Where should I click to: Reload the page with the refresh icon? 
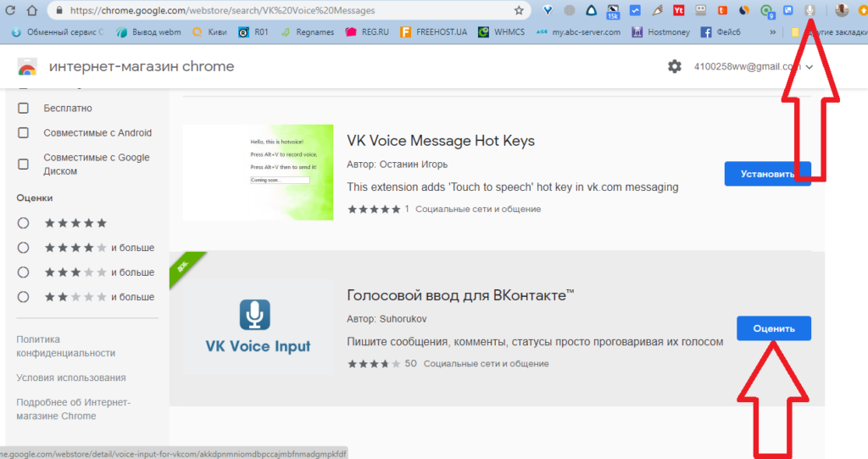pyautogui.click(x=10, y=10)
